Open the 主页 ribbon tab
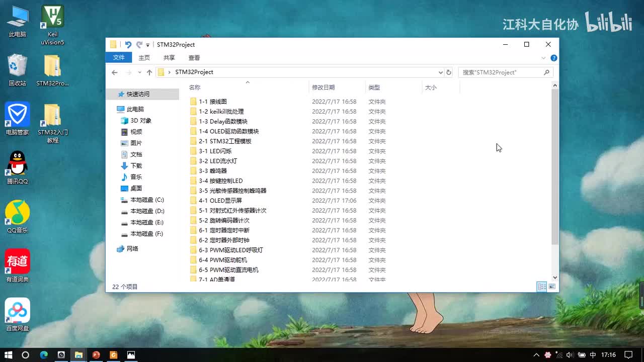The width and height of the screenshot is (644, 362). coord(144,58)
